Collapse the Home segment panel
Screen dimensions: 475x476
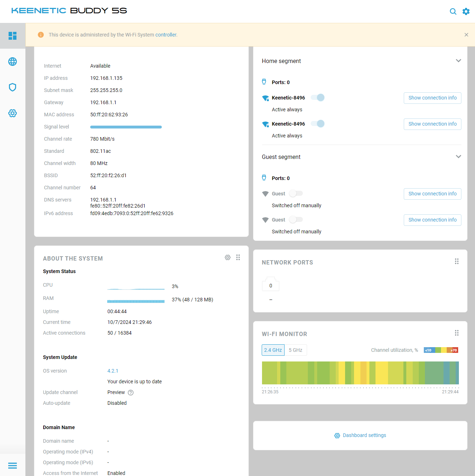point(459,61)
